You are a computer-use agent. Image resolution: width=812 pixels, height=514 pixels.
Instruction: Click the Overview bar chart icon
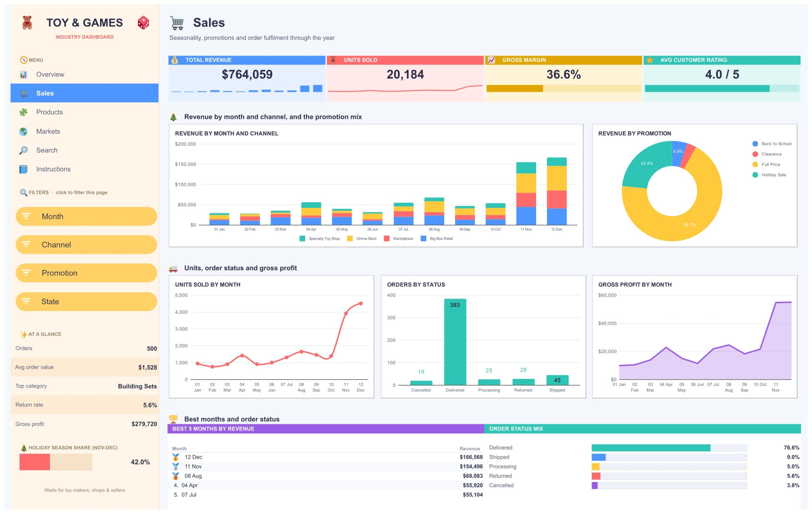pyautogui.click(x=23, y=74)
